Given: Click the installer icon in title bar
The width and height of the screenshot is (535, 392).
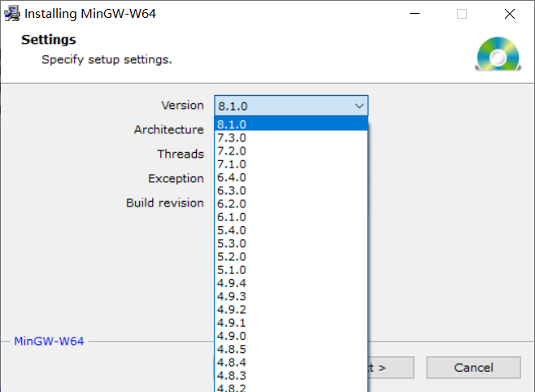Looking at the screenshot, I should tap(12, 14).
